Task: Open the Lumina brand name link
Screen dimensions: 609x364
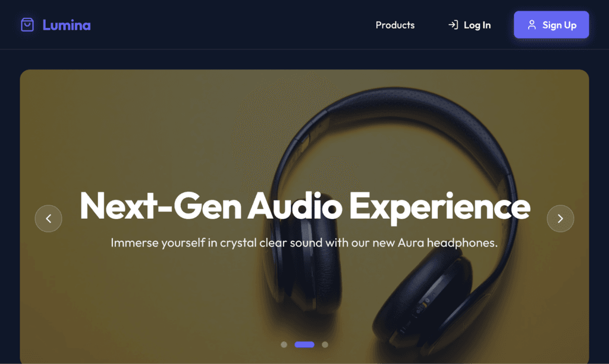Action: [x=67, y=25]
